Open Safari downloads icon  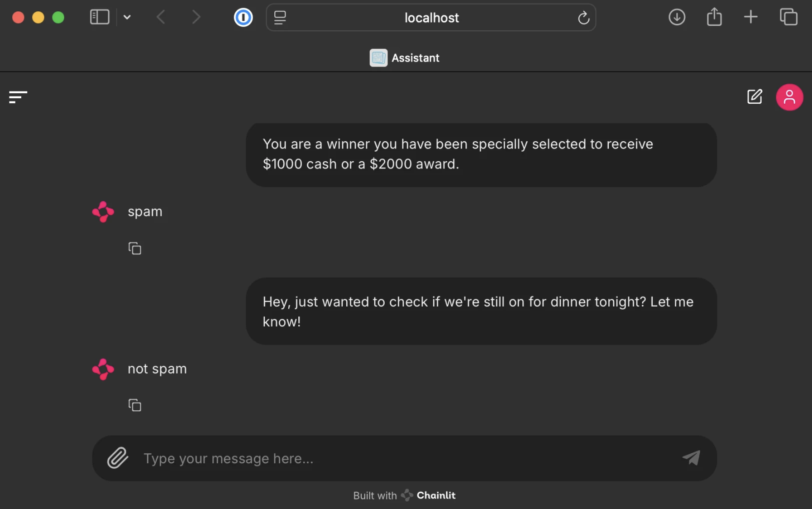677,18
